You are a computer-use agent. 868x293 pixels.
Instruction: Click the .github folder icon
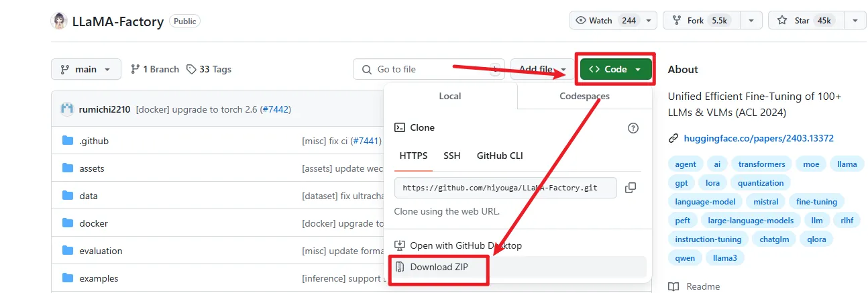67,141
